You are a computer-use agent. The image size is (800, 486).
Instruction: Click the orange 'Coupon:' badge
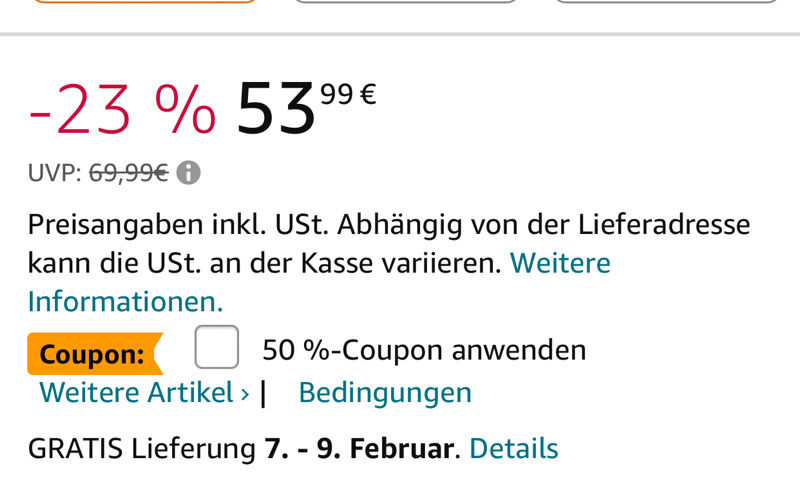click(x=95, y=353)
